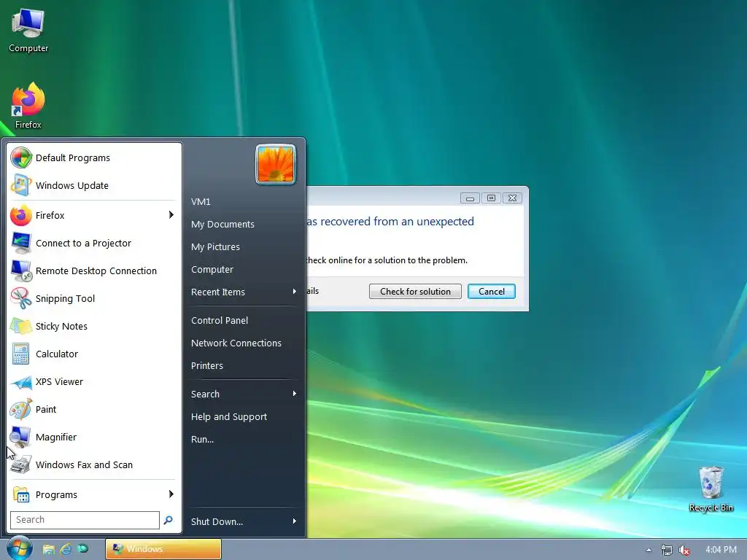This screenshot has width=747, height=560.
Task: Open Connect to a Projector icon
Action: [21, 243]
